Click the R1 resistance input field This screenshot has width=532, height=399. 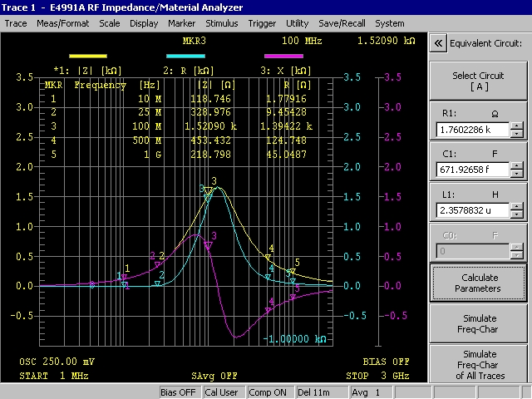pos(471,131)
